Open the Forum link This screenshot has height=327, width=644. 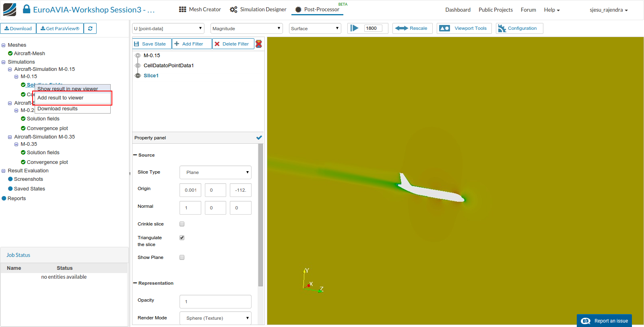tap(528, 10)
